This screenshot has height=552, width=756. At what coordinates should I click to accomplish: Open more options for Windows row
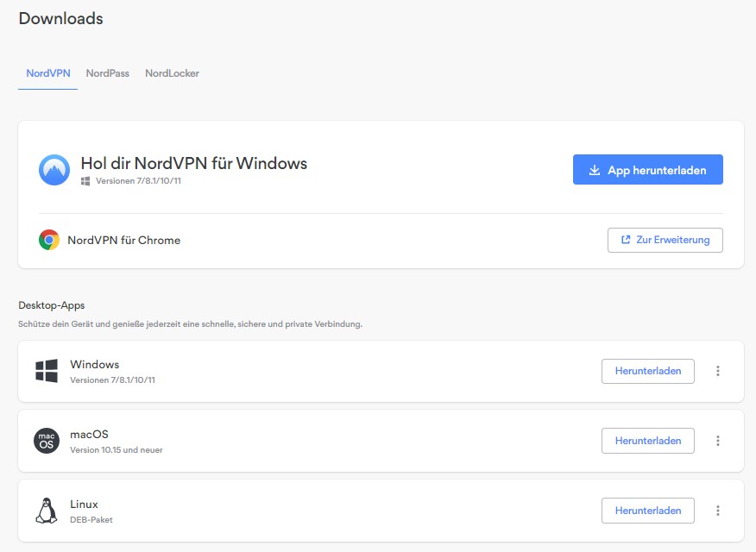tap(718, 371)
